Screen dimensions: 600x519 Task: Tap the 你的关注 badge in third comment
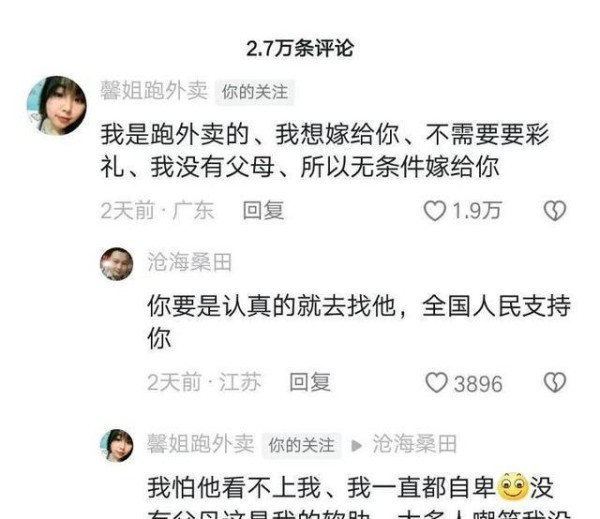point(302,446)
